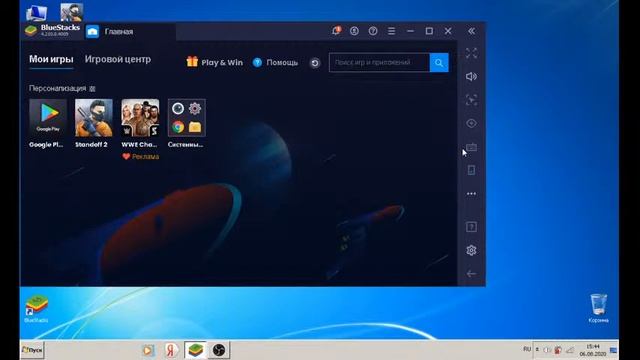Click the rotate device phone icon

[x=471, y=170]
